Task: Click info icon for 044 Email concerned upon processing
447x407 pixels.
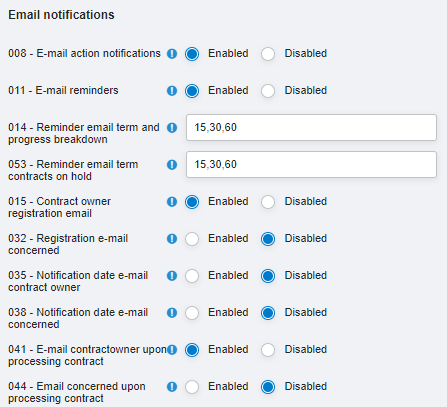Action: click(172, 387)
